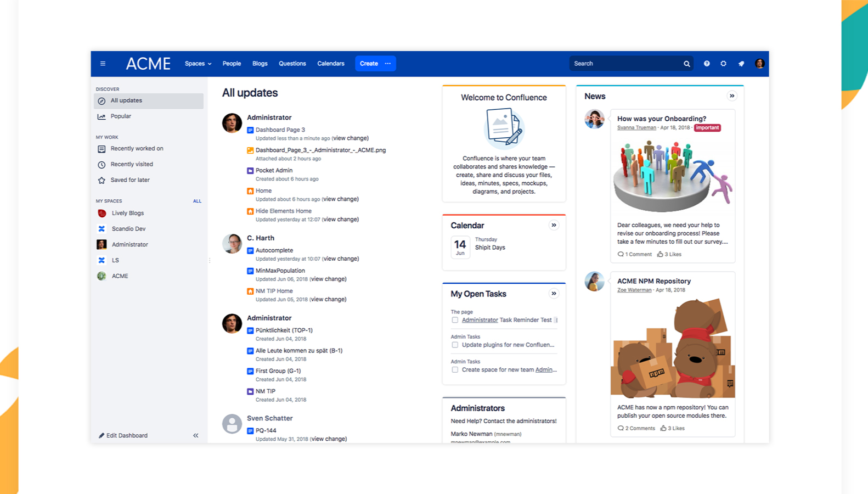Open the Autocomplete page link
Viewport: 868px width, 494px height.
point(274,250)
